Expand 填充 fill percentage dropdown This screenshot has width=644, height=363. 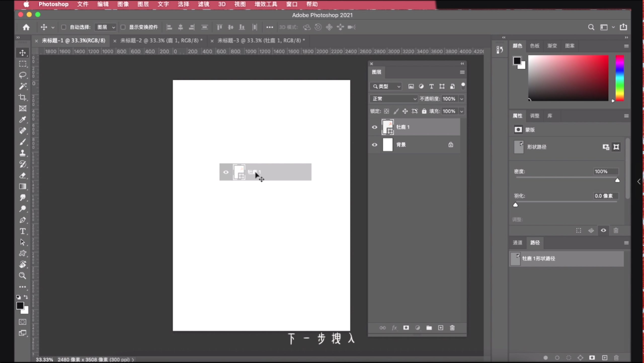tap(461, 111)
